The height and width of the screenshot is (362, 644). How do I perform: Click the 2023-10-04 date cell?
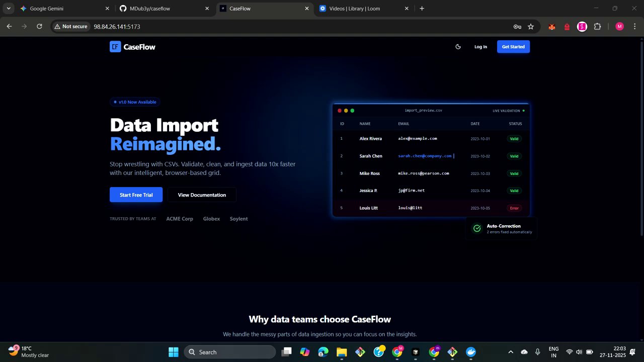pos(480,191)
